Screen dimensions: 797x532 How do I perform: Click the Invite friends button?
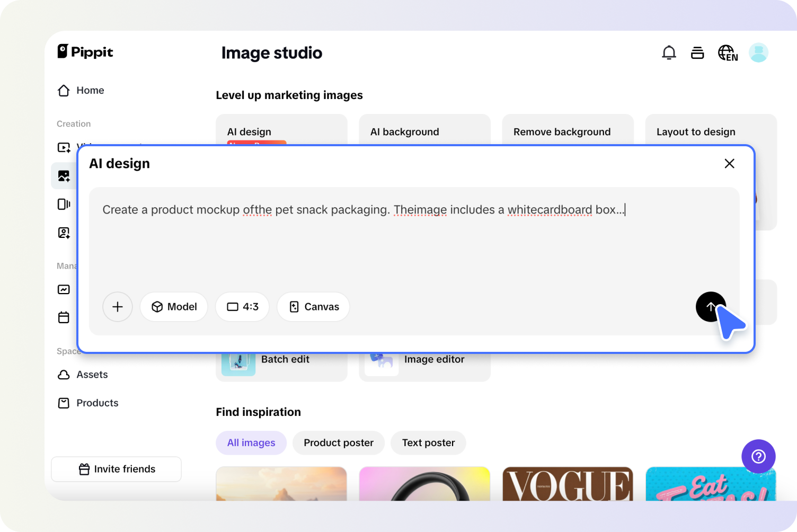tap(116, 469)
